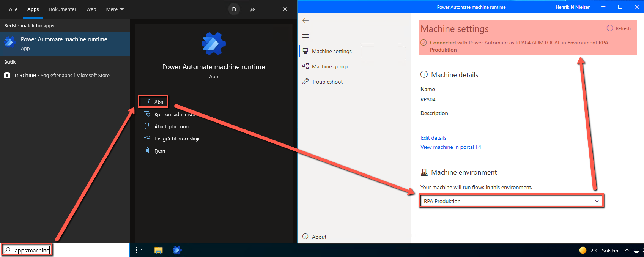Click the Machine group icon
Viewport: 644px width, 257px height.
tap(305, 66)
